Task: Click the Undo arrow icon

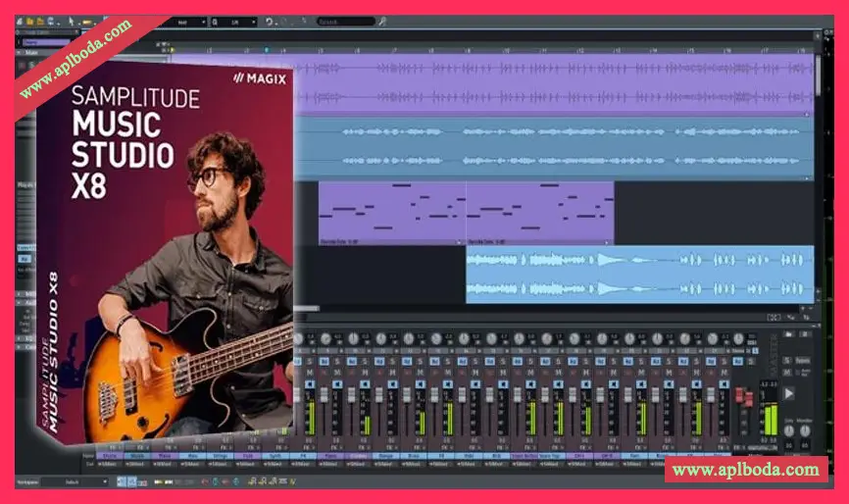Action: pos(269,22)
